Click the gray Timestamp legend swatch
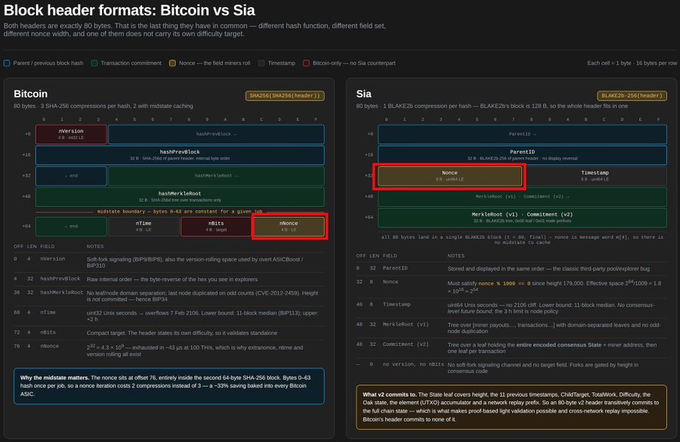Screen dimensions: 680x442 click(x=261, y=63)
